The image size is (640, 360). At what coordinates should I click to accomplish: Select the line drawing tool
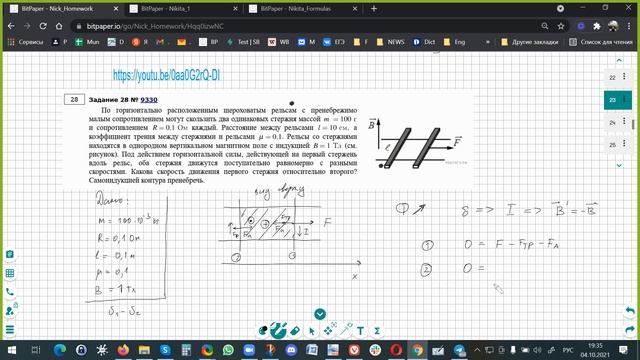[346, 329]
